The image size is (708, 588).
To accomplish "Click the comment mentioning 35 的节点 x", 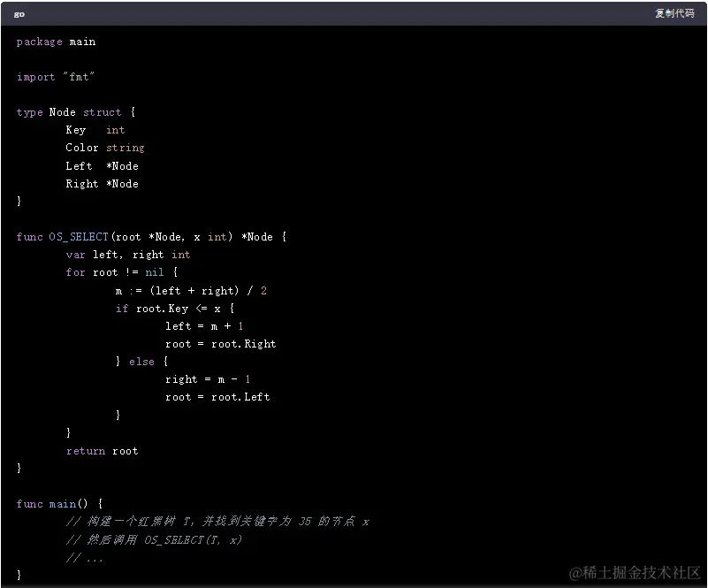I will [217, 522].
